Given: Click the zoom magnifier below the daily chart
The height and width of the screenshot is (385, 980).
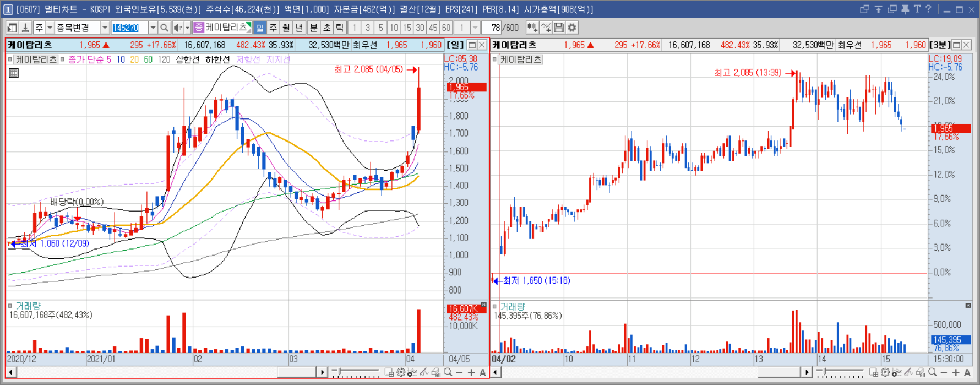Looking at the screenshot, I should point(448,372).
